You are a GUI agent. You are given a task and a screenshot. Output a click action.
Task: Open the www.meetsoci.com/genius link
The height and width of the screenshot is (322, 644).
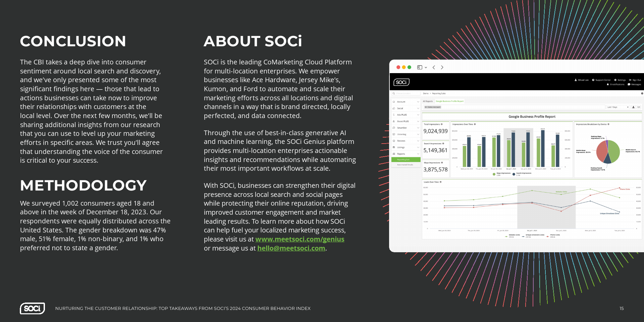[x=300, y=239]
